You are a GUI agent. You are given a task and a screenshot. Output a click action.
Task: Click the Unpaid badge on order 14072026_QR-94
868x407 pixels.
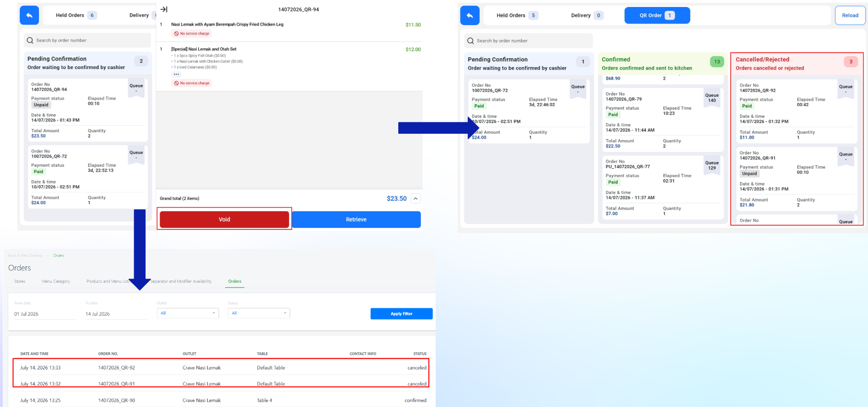(x=41, y=105)
